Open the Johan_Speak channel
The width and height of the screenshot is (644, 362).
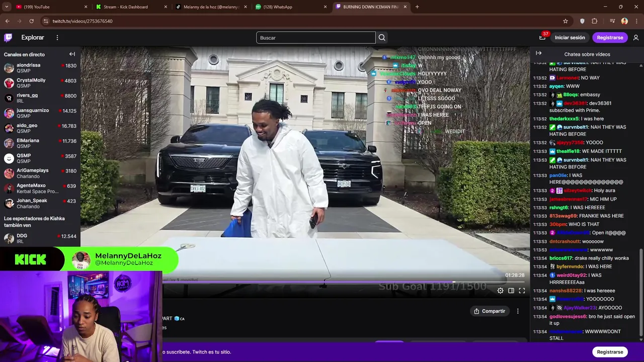tap(40, 204)
